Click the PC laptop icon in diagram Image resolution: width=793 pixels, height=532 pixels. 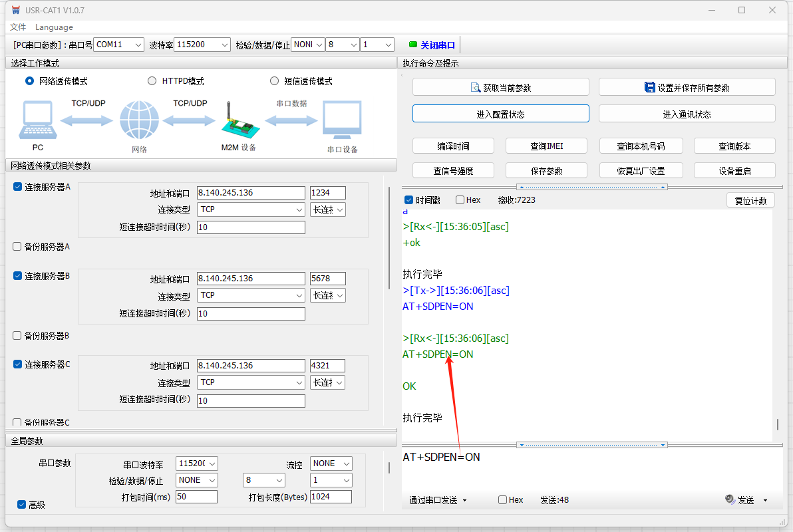point(37,120)
